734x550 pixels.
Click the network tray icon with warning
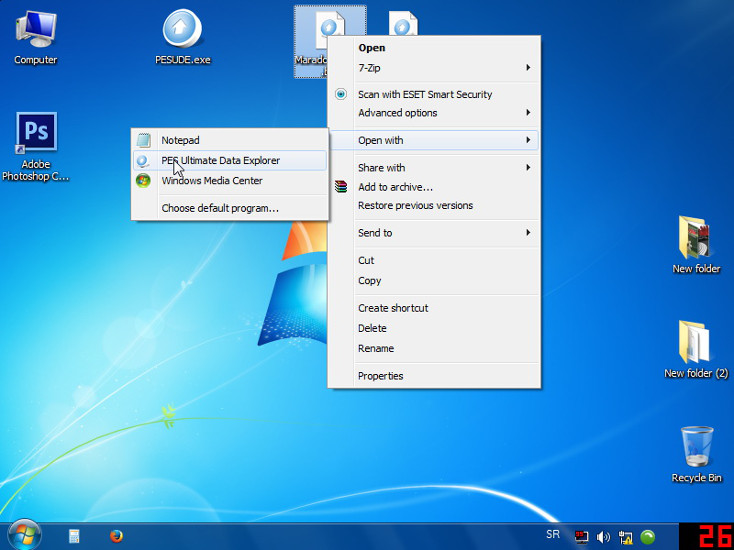tap(625, 537)
